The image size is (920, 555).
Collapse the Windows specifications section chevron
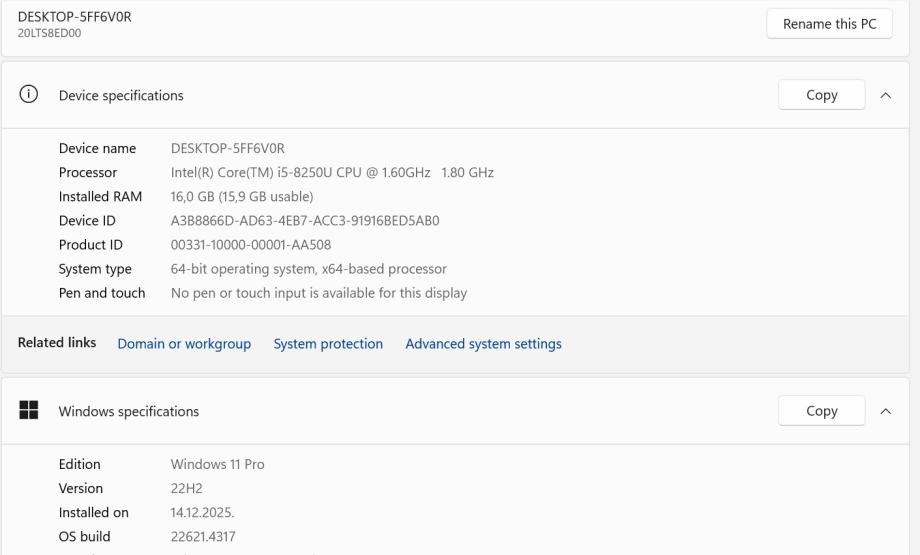885,411
